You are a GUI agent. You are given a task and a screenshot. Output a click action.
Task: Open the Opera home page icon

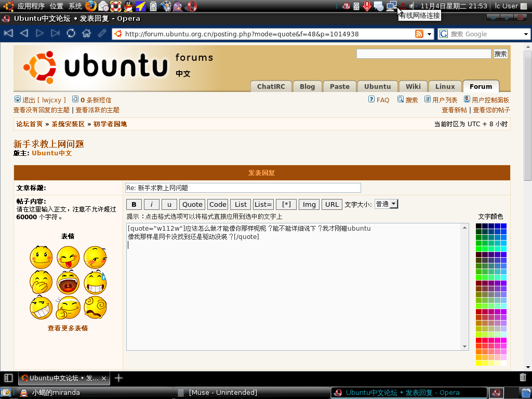coord(87,33)
